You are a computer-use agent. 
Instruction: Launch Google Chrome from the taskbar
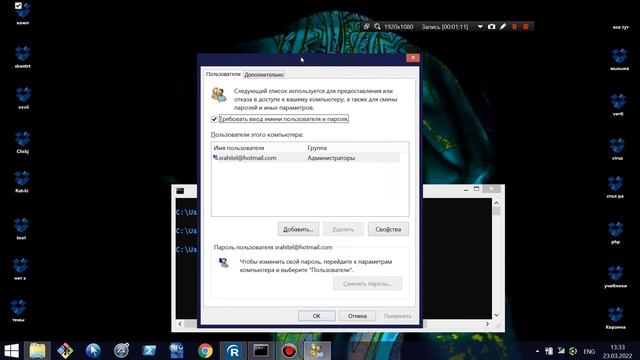tap(205, 351)
